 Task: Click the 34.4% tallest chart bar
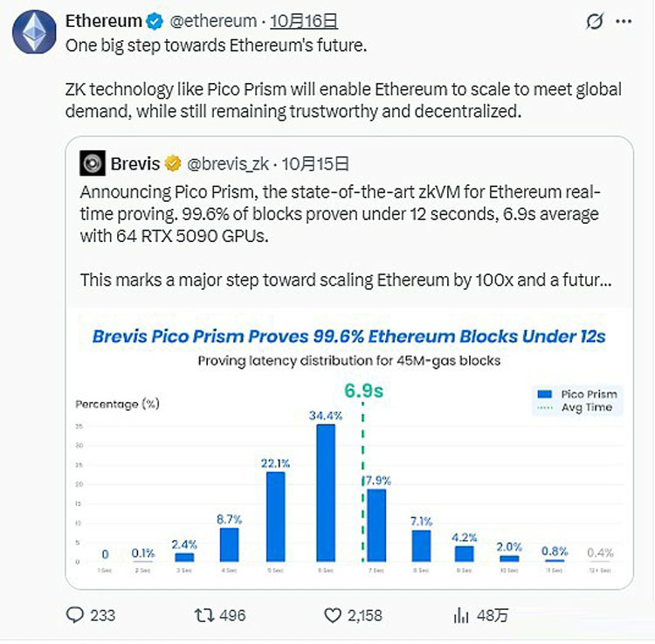pos(326,492)
